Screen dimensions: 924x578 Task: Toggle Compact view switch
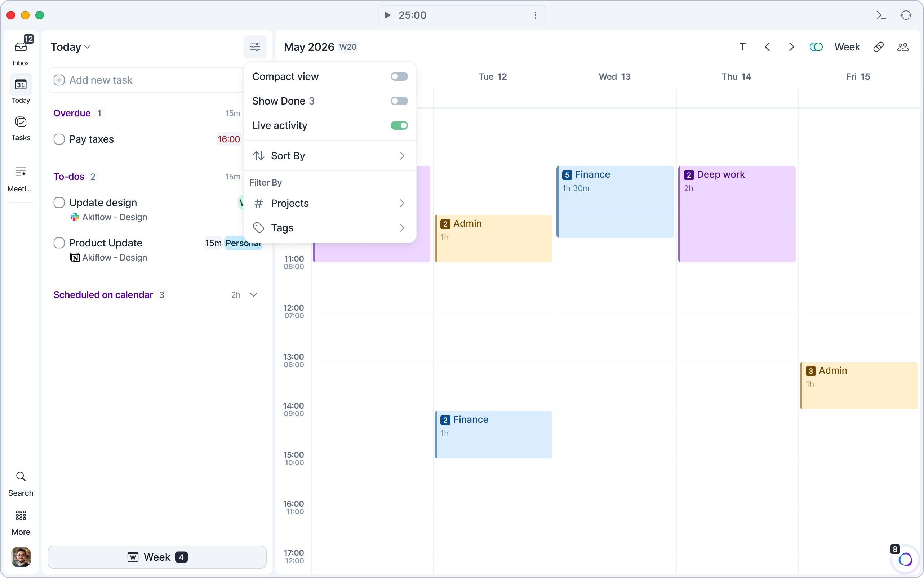coord(399,76)
